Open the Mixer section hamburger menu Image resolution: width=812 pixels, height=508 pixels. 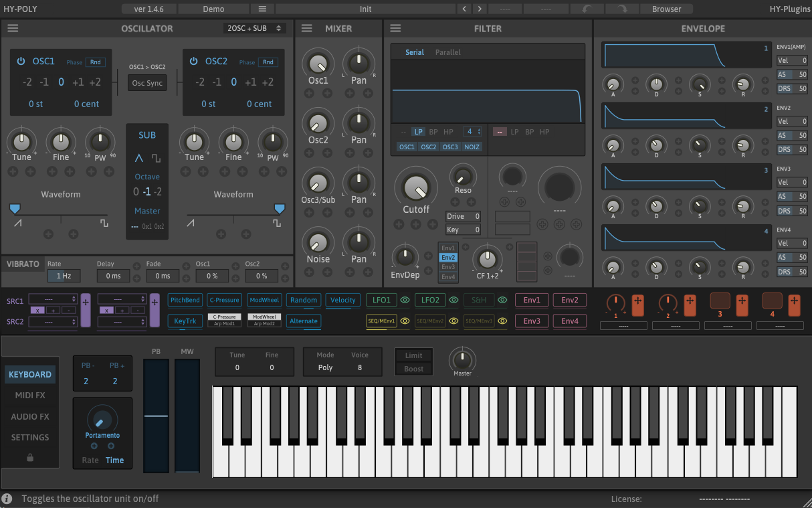306,28
